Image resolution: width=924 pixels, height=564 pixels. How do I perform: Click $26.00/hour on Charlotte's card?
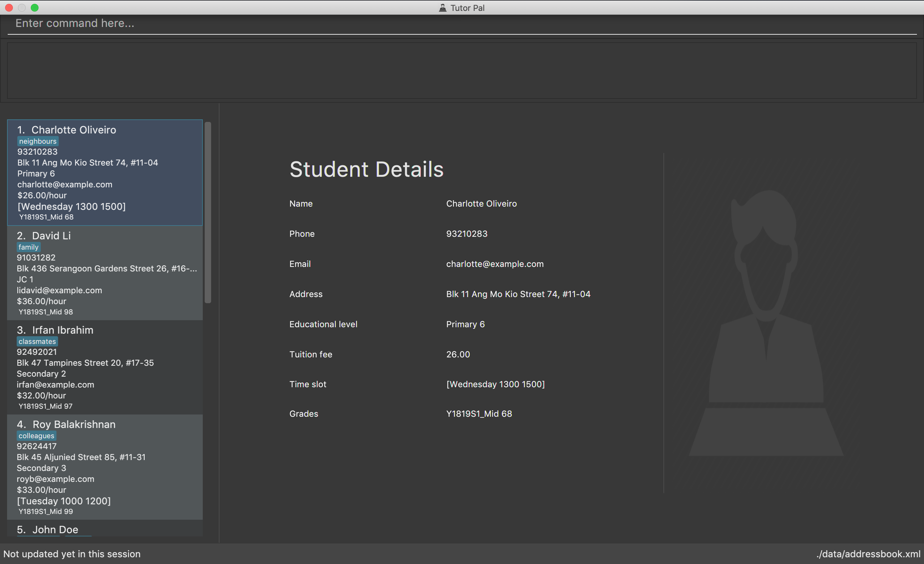point(42,195)
